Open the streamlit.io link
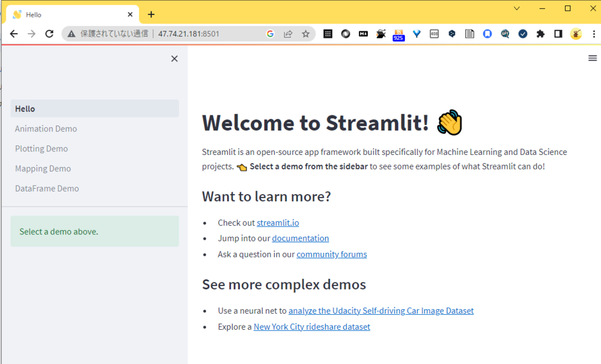This screenshot has height=364, width=601. (278, 222)
